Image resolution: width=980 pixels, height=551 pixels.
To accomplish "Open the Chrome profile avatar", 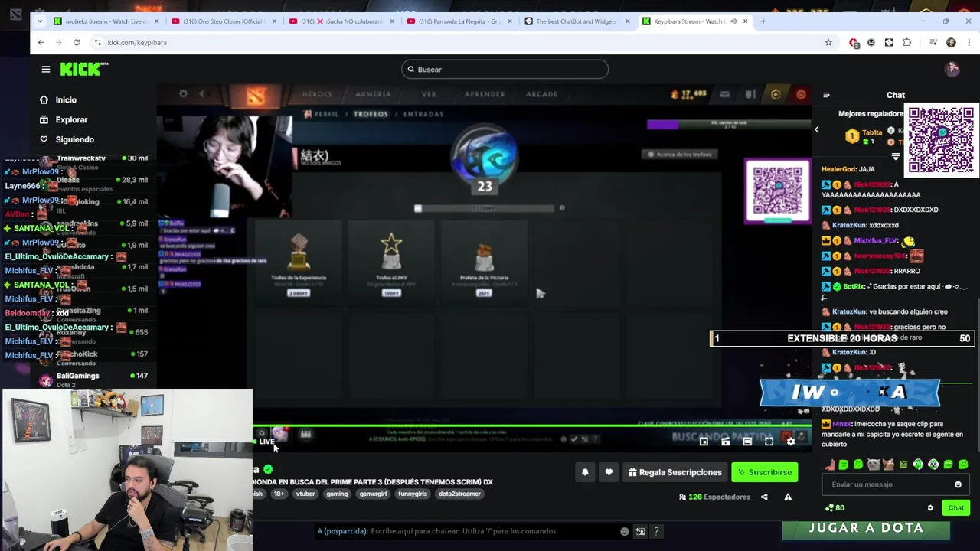I will [951, 42].
